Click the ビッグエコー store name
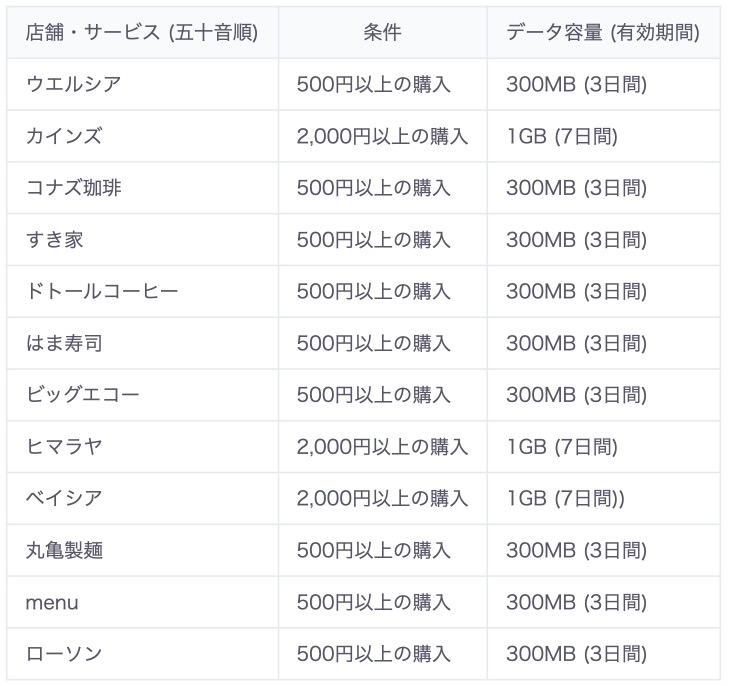Screen dimensions: 730x686 click(x=82, y=395)
